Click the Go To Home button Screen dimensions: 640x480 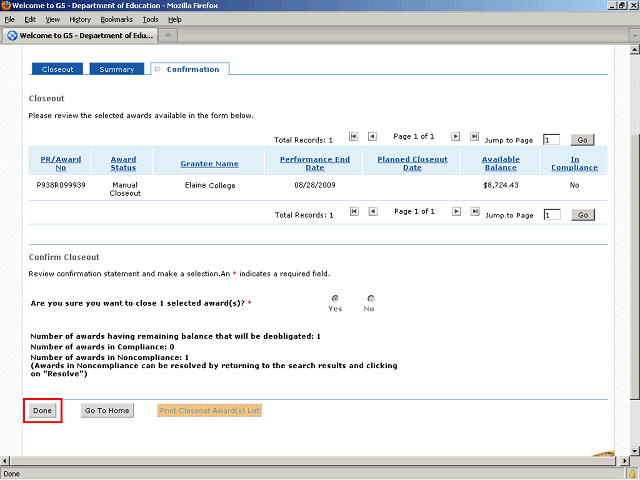107,410
